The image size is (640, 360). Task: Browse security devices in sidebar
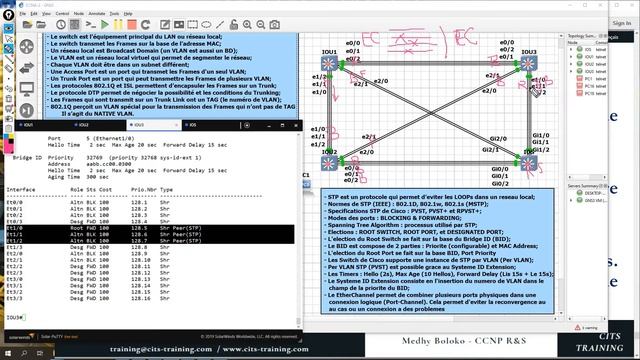click(x=27, y=110)
